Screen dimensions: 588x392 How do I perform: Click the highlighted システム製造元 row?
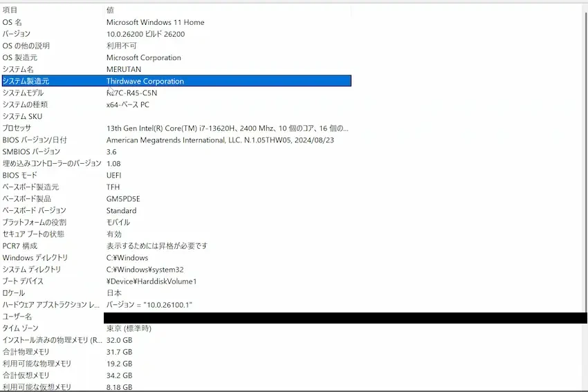point(176,81)
